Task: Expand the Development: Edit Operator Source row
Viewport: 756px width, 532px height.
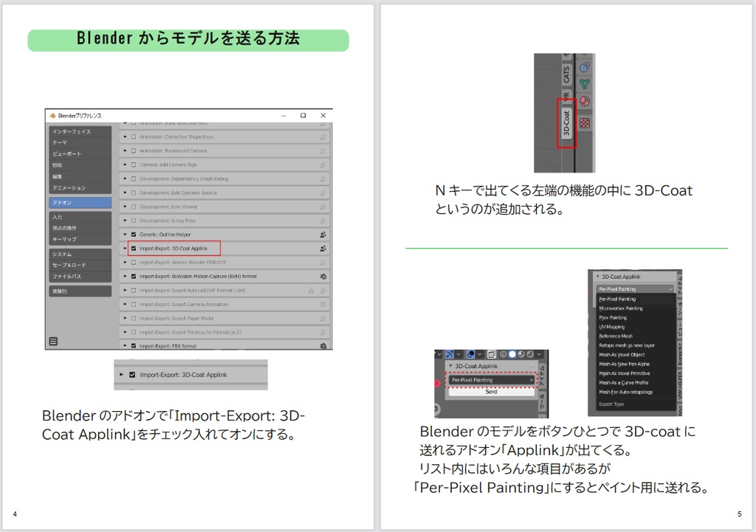Action: (125, 193)
